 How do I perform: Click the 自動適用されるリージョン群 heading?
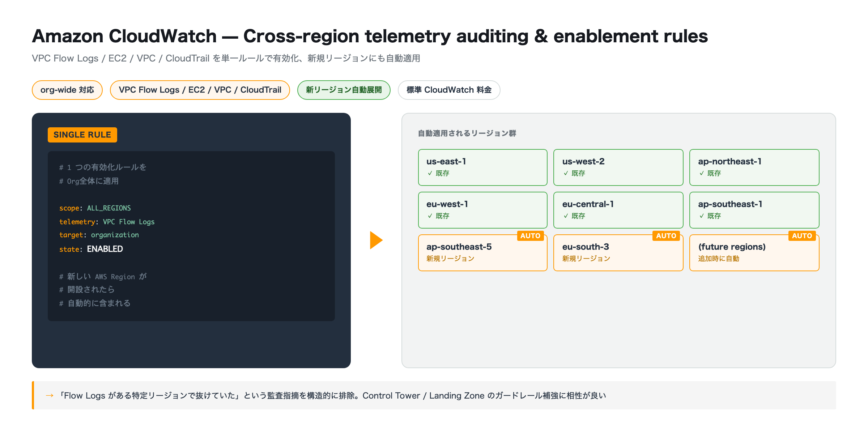pos(467,133)
